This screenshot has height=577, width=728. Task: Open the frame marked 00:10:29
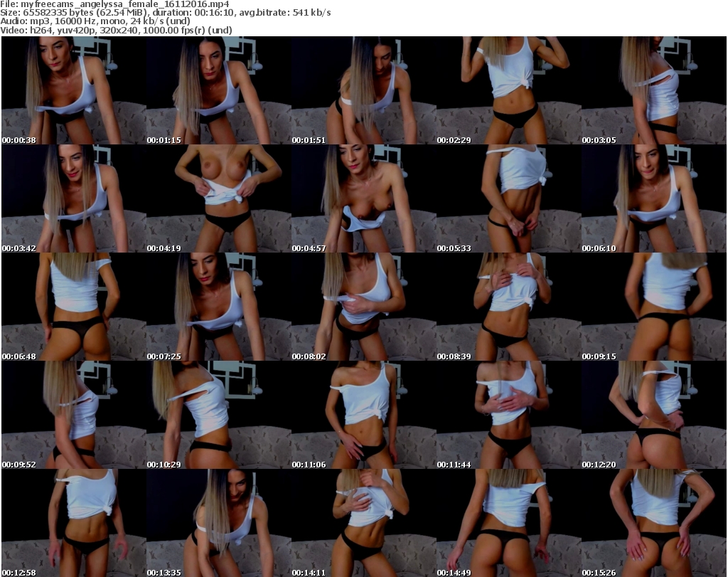[x=218, y=415]
